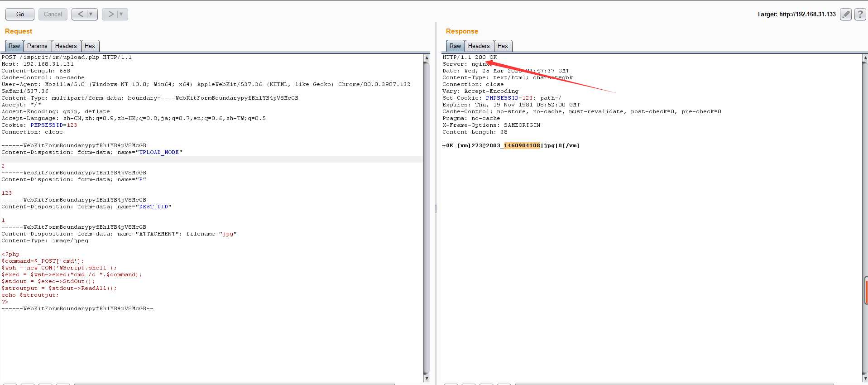Click the value 123 under parameter P
Image resolution: width=868 pixels, height=385 pixels.
7,193
